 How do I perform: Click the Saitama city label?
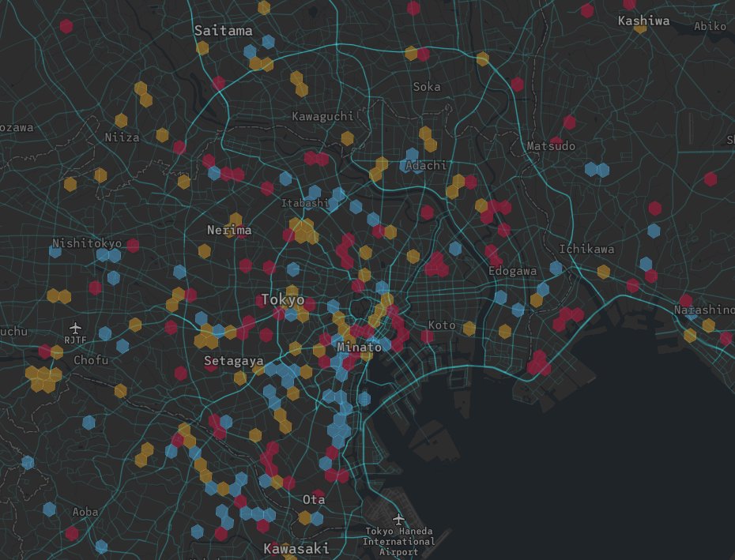click(223, 31)
